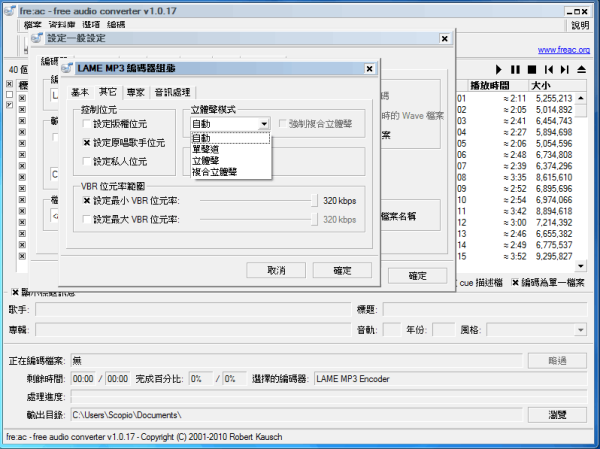Open the www.freac.org link
The height and width of the screenshot is (449, 600).
point(564,50)
